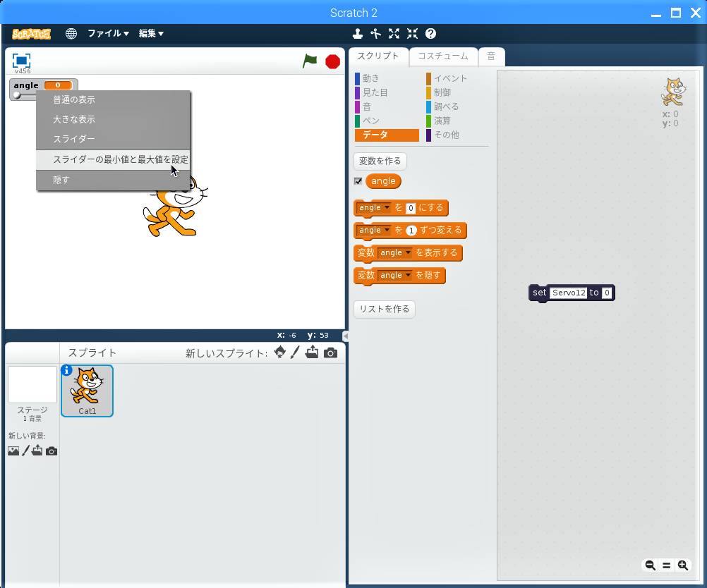Collapse stage with the small arrow
Screen dimensions: 707x588
coord(345,336)
